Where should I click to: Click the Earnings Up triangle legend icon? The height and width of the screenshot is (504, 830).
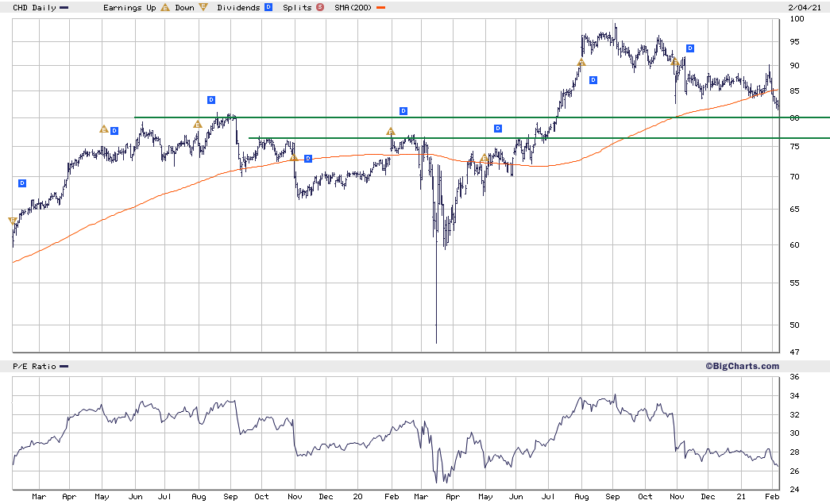pos(165,7)
